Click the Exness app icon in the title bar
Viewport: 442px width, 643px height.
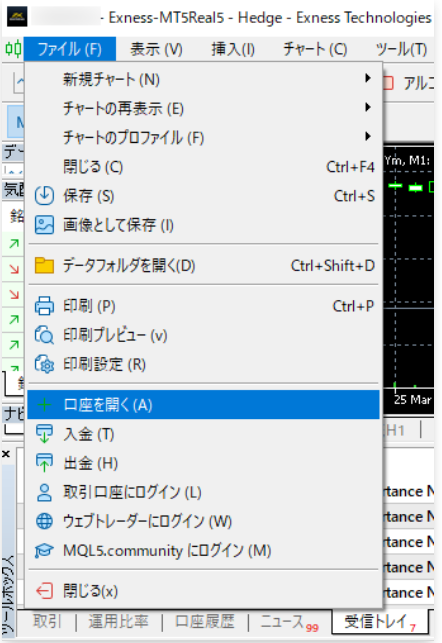coord(17,17)
